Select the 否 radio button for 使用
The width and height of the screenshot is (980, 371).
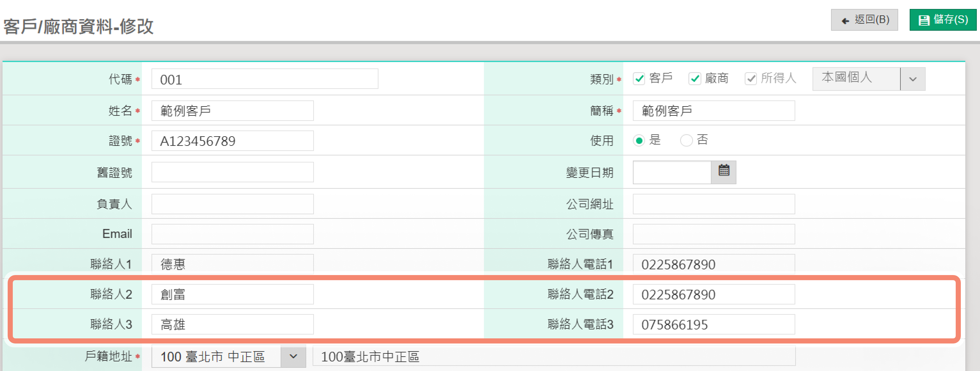click(x=686, y=140)
